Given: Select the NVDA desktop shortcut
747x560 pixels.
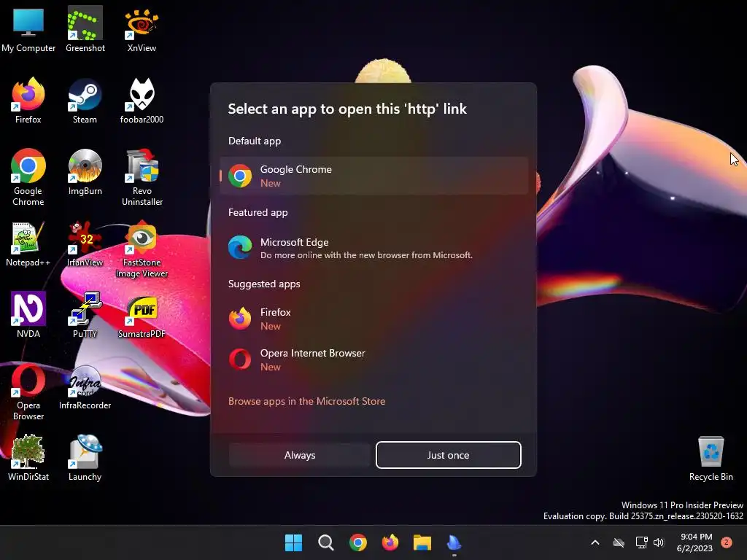Looking at the screenshot, I should (x=28, y=315).
